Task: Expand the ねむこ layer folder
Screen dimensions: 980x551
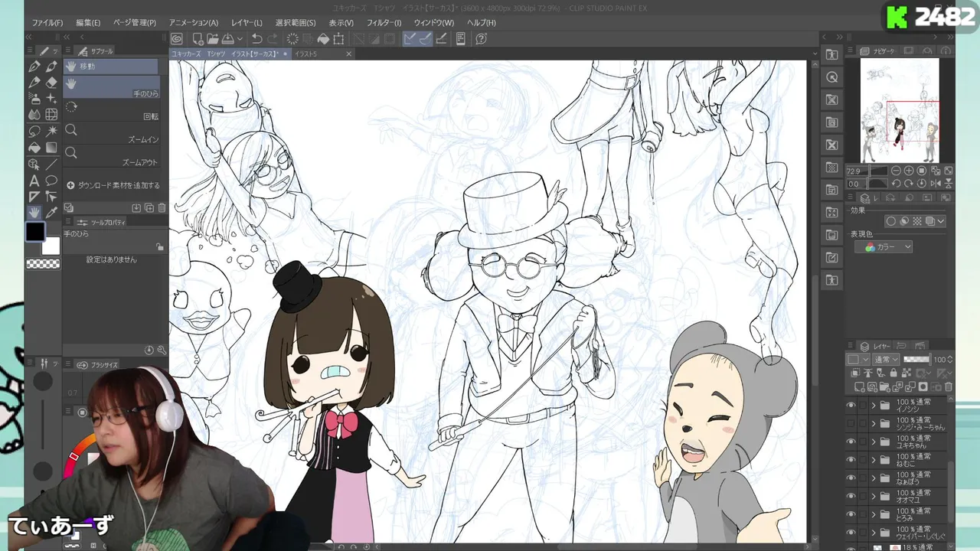Action: coord(874,460)
